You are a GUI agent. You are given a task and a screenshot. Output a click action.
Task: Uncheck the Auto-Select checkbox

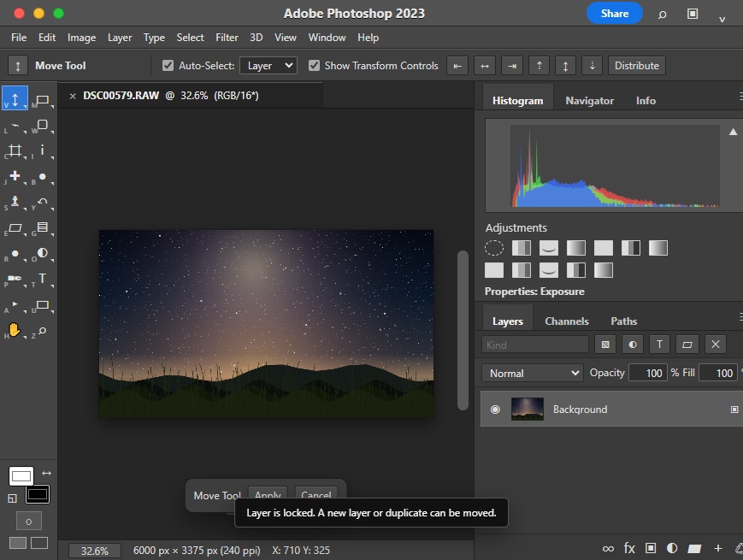(x=168, y=65)
